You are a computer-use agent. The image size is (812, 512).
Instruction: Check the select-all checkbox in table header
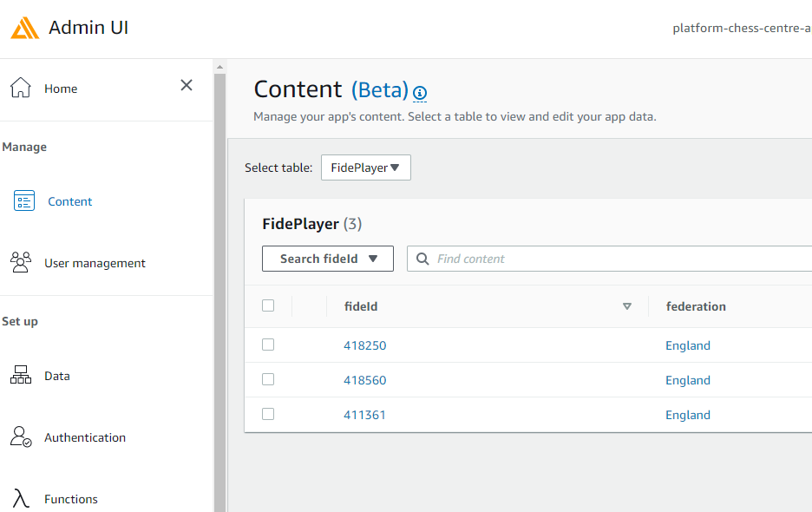click(268, 305)
